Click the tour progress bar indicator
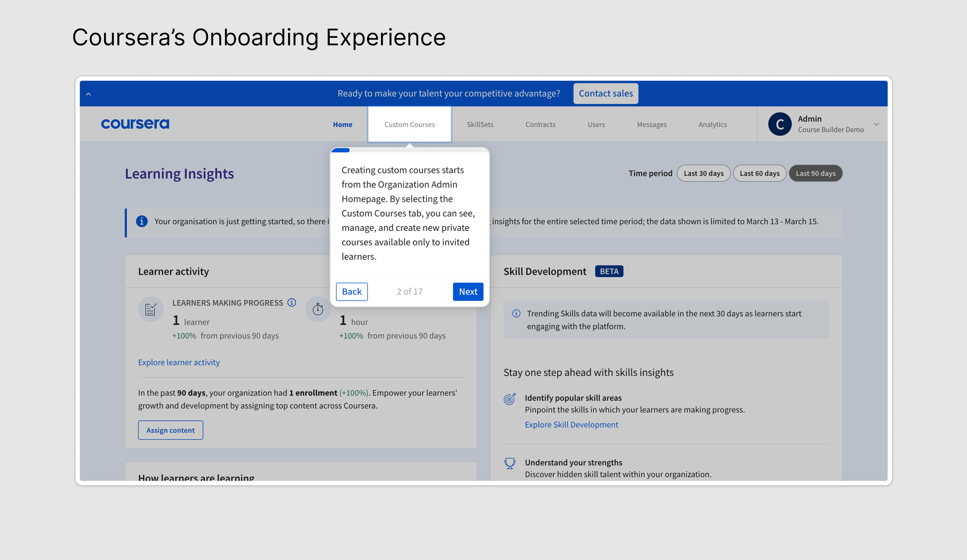Image resolution: width=967 pixels, height=560 pixels. click(341, 150)
